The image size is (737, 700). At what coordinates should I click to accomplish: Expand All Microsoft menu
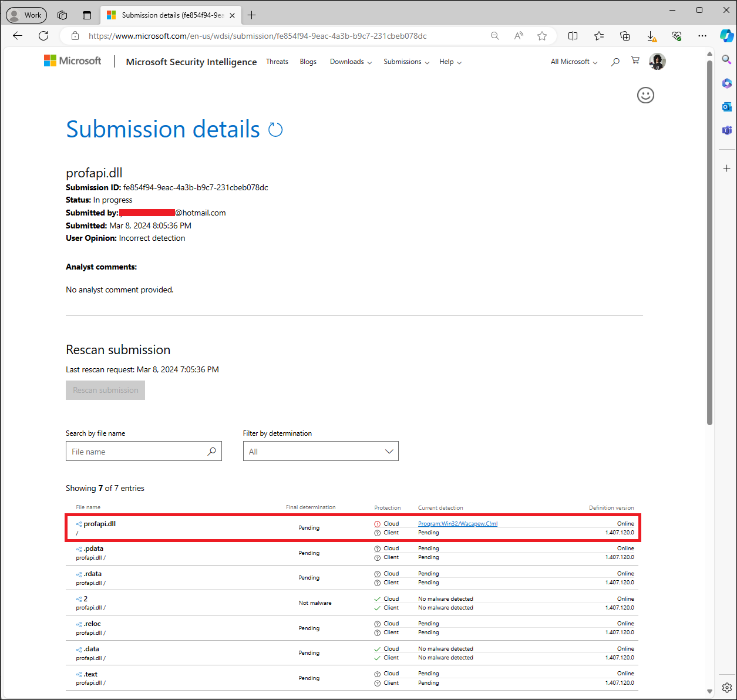click(x=574, y=62)
